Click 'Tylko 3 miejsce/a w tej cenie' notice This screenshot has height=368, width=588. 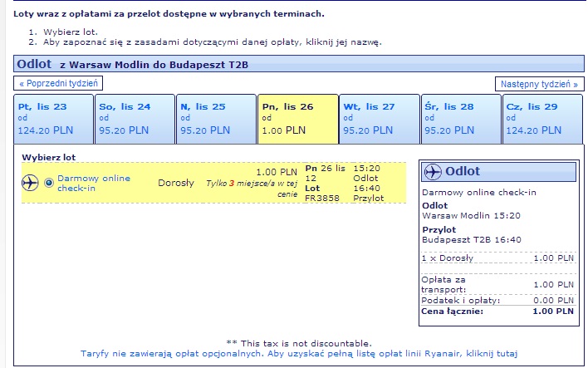pos(252,189)
